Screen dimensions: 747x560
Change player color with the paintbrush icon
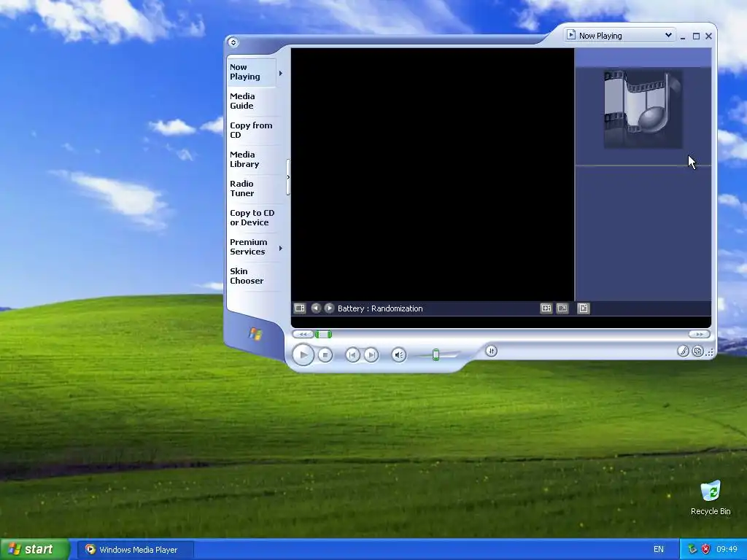(x=683, y=351)
